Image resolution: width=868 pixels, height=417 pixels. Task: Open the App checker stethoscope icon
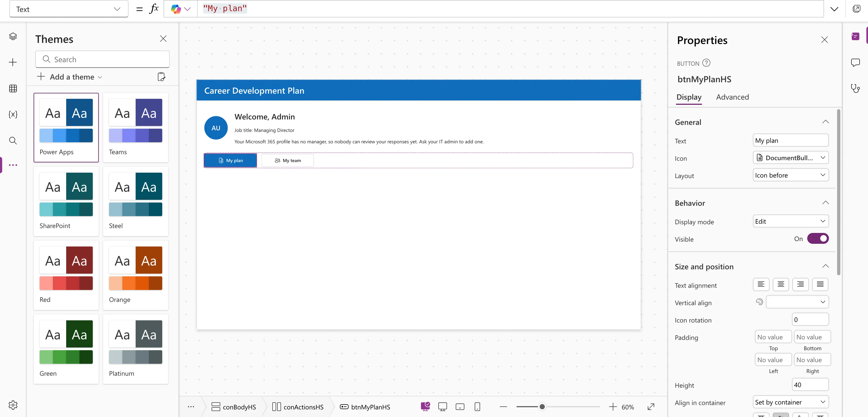click(855, 89)
